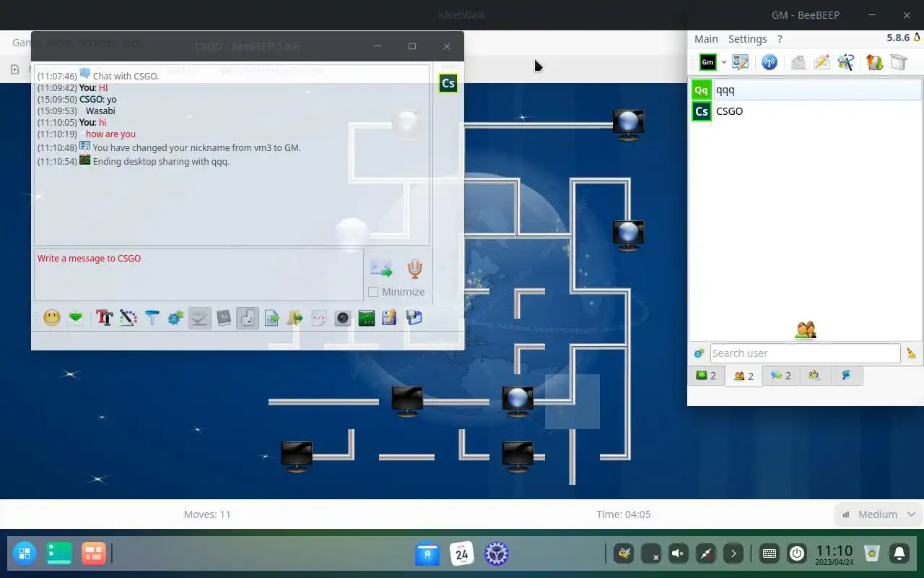Toggle the music note beep button

248,318
